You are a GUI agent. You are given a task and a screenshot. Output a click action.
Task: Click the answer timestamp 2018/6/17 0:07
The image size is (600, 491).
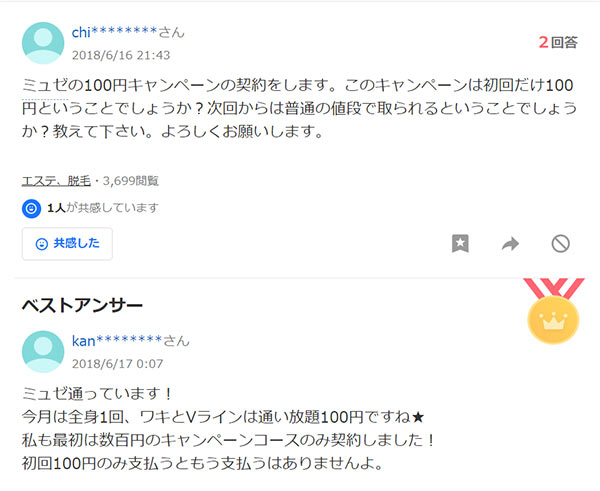tap(117, 364)
